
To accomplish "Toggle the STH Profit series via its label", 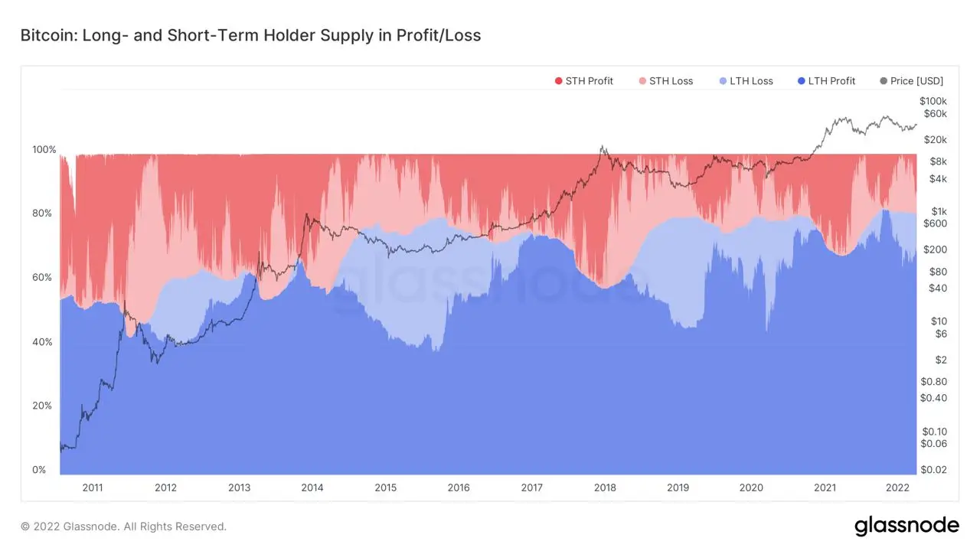I will click(589, 81).
